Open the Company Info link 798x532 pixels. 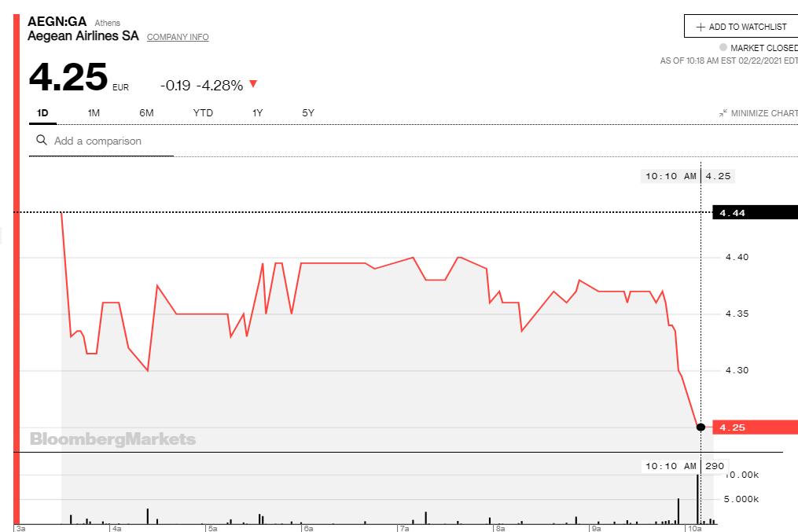[178, 37]
